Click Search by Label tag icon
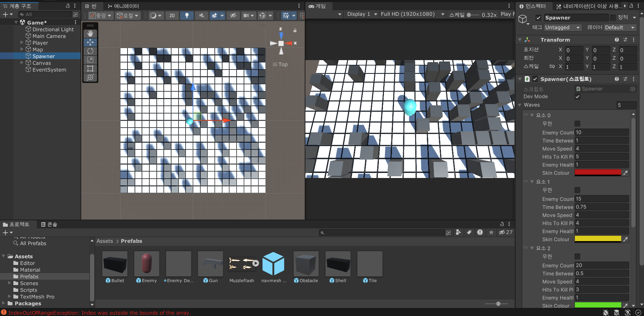The width and height of the screenshot is (644, 316). (x=469, y=232)
